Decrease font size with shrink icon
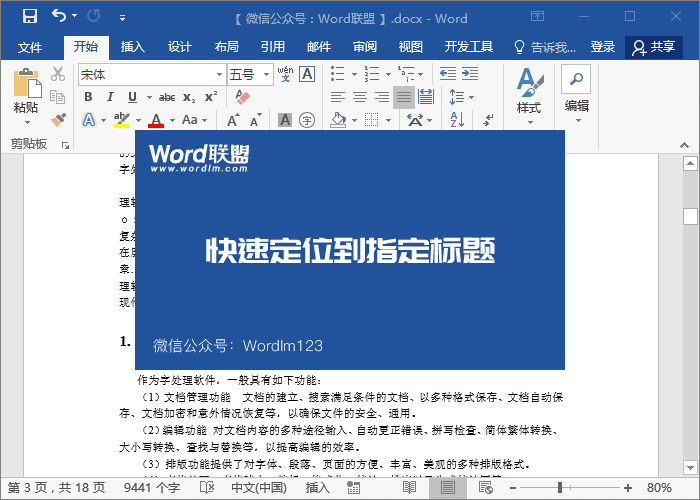Screen dimensions: 700x500 click(x=255, y=120)
